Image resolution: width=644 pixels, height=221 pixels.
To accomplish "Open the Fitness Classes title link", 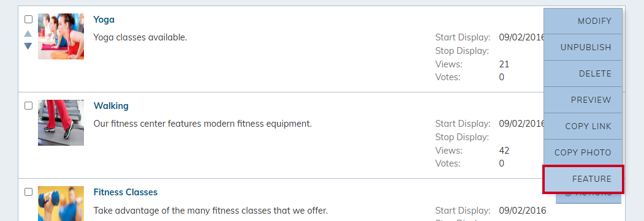I will click(x=125, y=192).
